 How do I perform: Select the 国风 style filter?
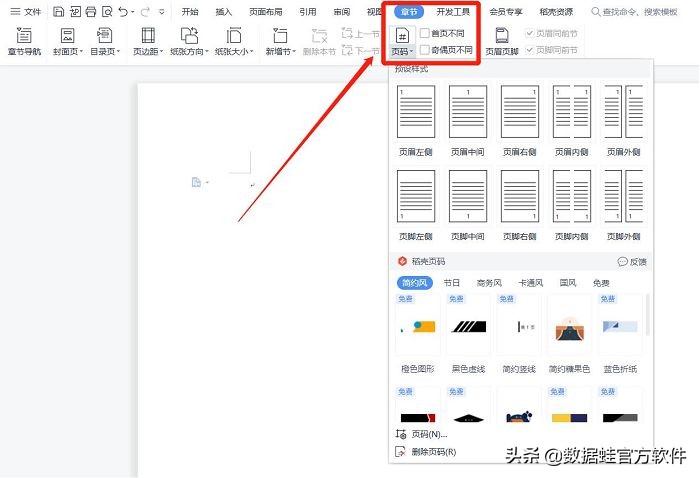[x=568, y=283]
